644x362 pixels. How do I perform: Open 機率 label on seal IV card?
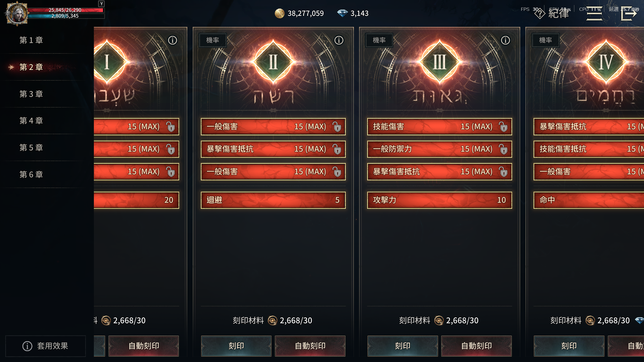[546, 40]
